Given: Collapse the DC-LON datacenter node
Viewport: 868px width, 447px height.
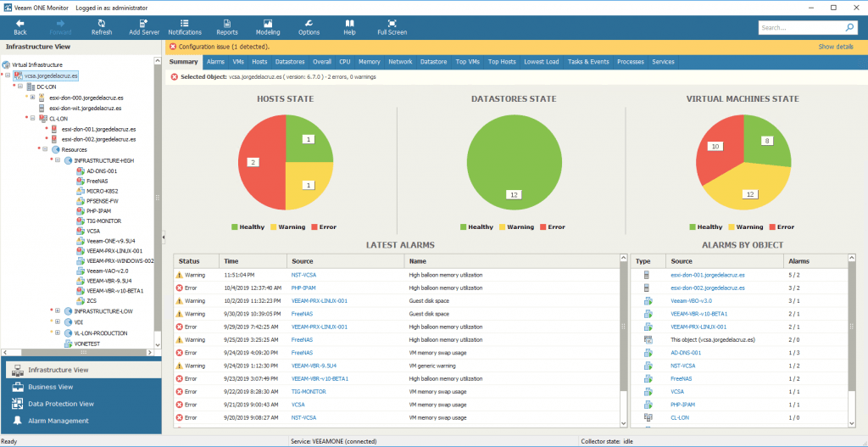Looking at the screenshot, I should click(x=20, y=87).
